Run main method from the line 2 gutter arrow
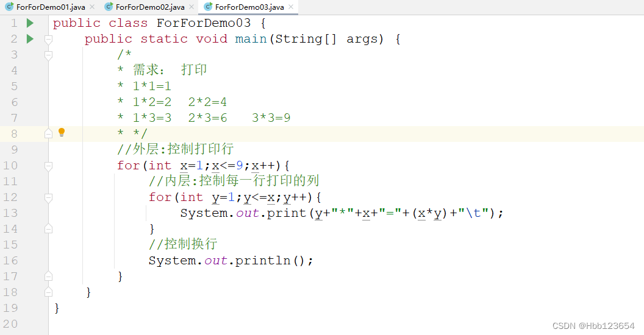 pyautogui.click(x=30, y=39)
